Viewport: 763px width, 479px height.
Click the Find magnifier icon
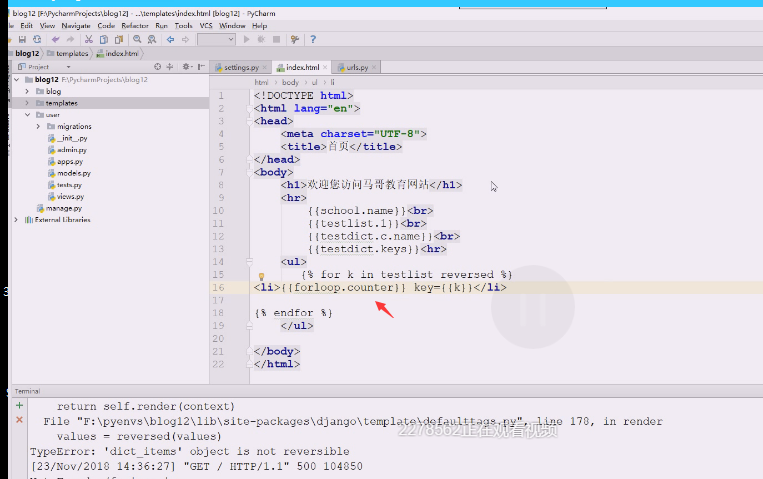[137, 39]
